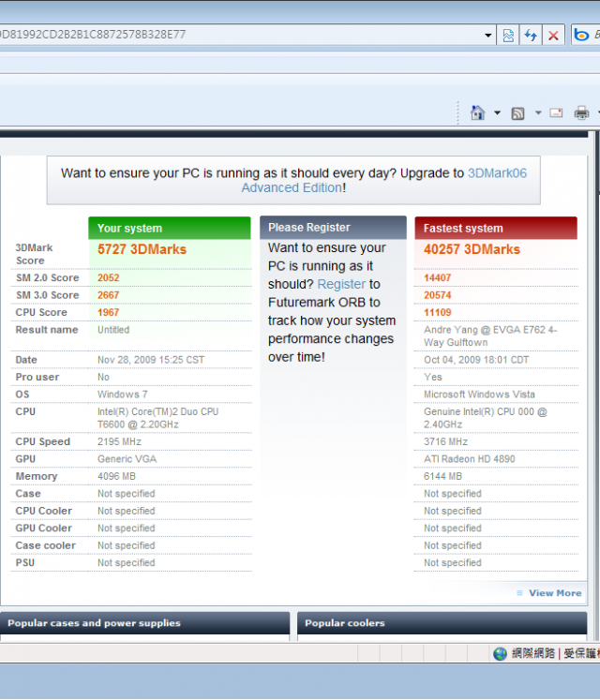600x700 pixels.
Task: Click the Pro user value No
Action: pos(103,378)
